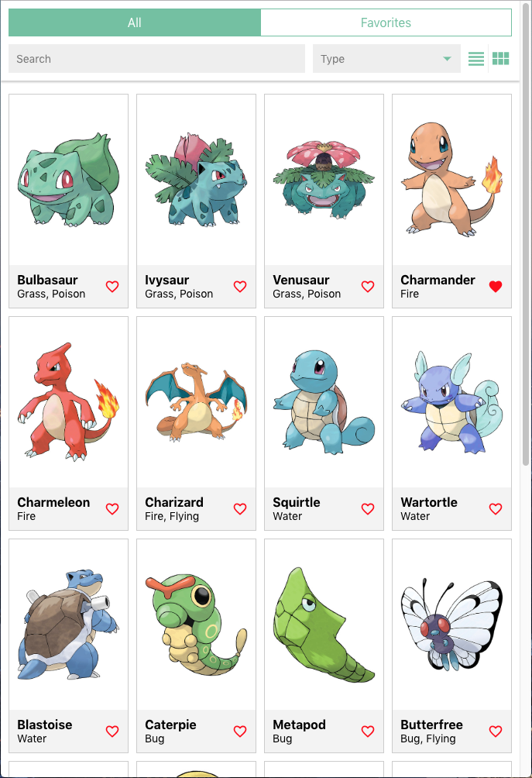Open the Type filter dropdown

click(x=386, y=59)
